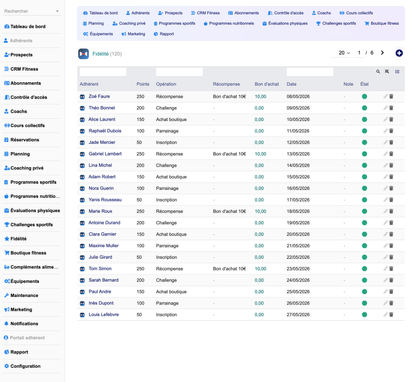Delete the Zoé Faure row trash icon
The image size is (416, 382).
click(391, 96)
